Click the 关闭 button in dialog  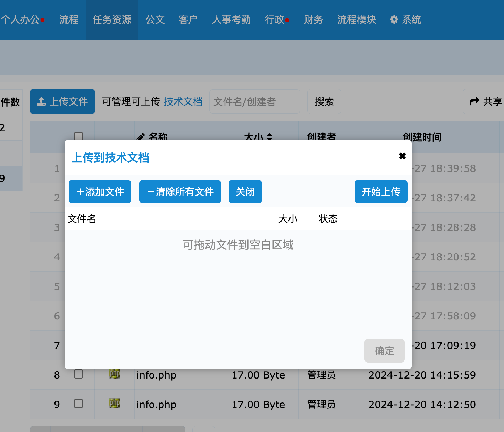pos(245,192)
